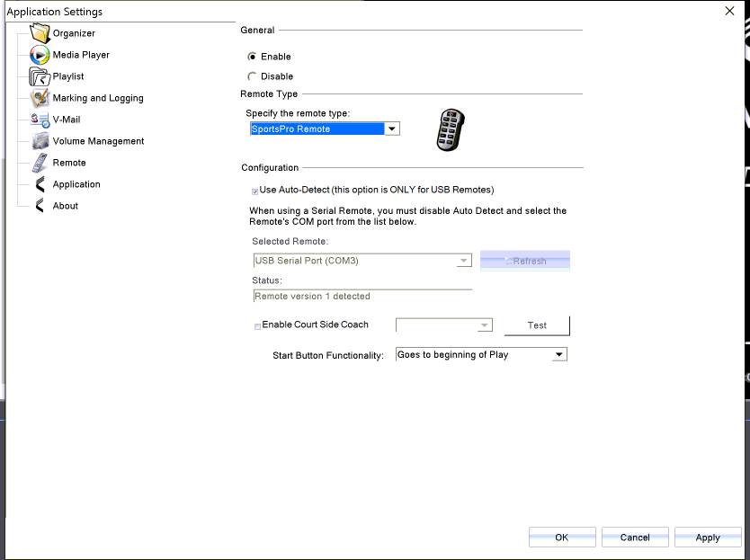Screen dimensions: 750x560
Task: Open the SportsPro Remote type dropdown
Action: pyautogui.click(x=391, y=128)
